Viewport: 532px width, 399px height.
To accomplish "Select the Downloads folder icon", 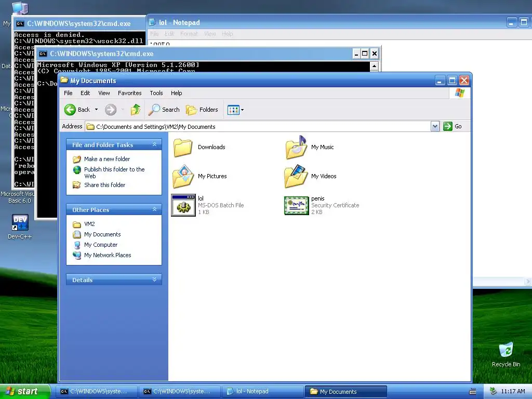I will click(183, 148).
